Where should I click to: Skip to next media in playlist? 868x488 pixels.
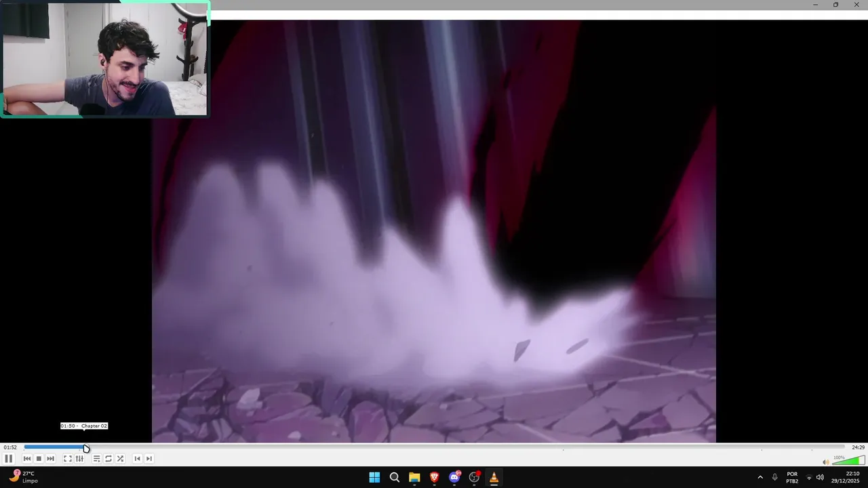coord(51,459)
